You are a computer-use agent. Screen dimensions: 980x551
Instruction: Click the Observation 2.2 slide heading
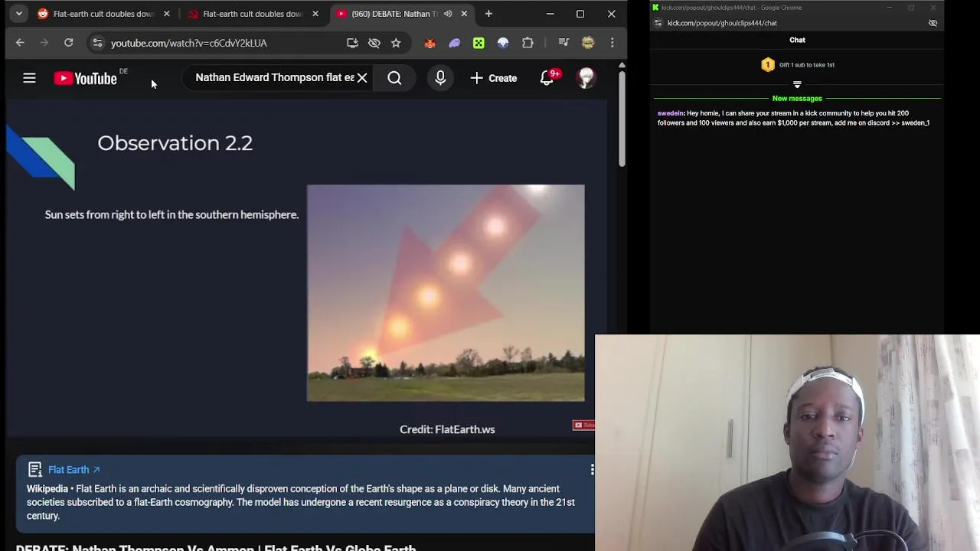coord(175,143)
